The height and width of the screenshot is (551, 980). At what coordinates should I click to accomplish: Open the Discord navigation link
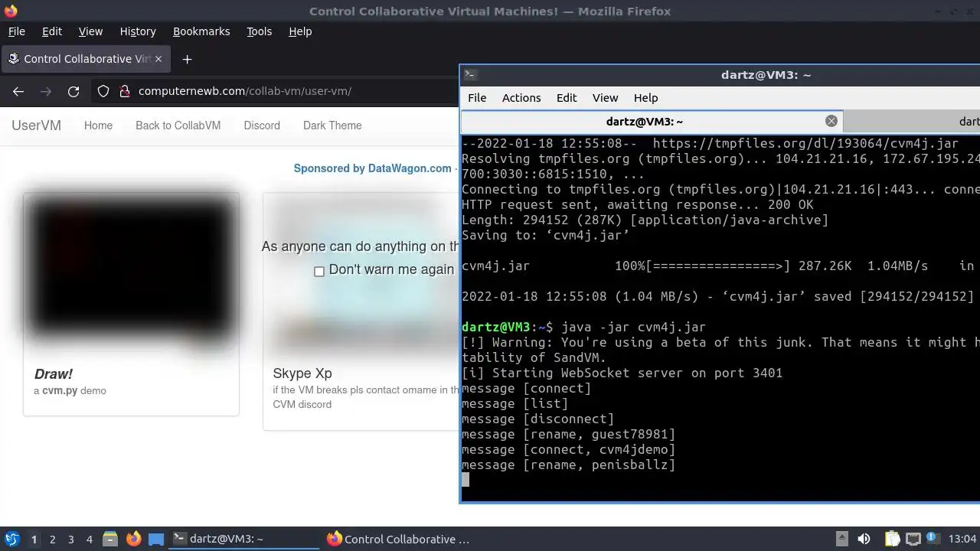coord(262,126)
